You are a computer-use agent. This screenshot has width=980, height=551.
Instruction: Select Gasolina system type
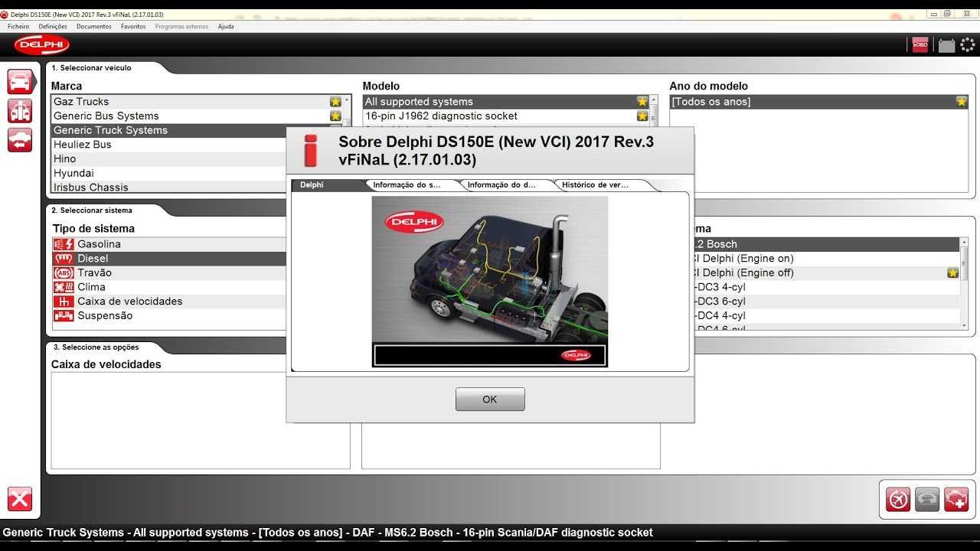(169, 244)
